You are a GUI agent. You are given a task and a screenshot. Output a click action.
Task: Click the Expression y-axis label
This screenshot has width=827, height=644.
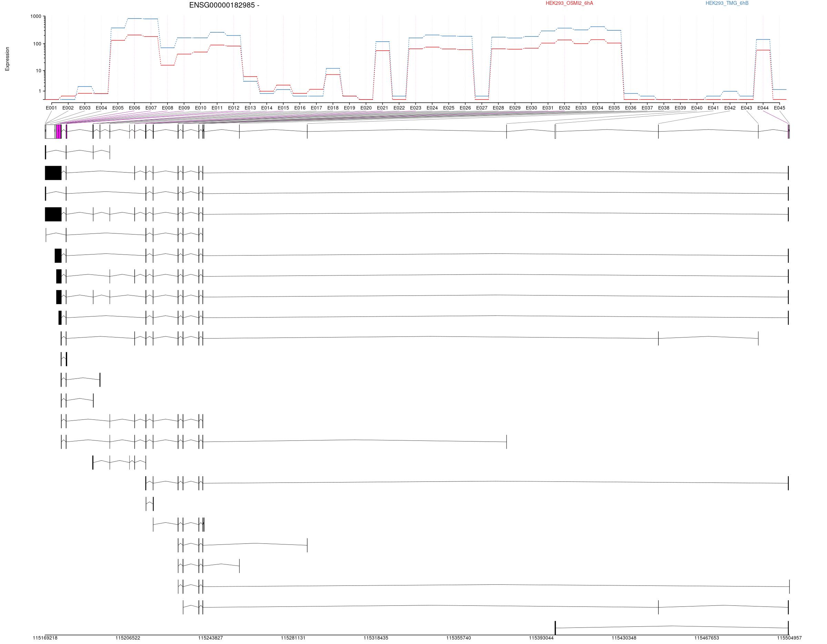7,59
